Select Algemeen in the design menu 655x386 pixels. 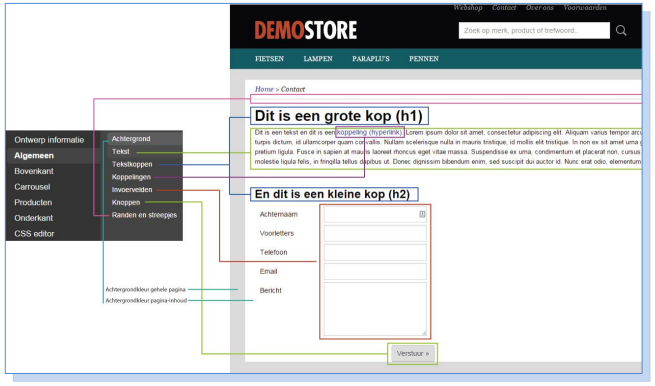(x=34, y=155)
